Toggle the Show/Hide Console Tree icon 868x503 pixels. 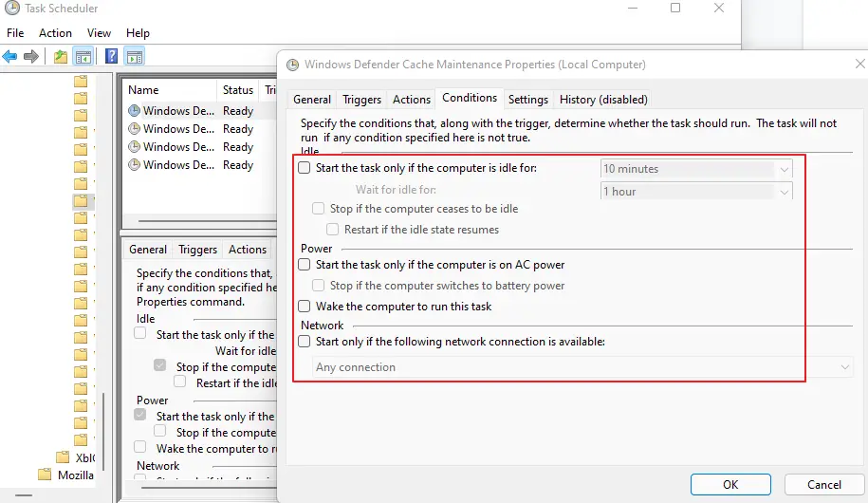click(83, 56)
